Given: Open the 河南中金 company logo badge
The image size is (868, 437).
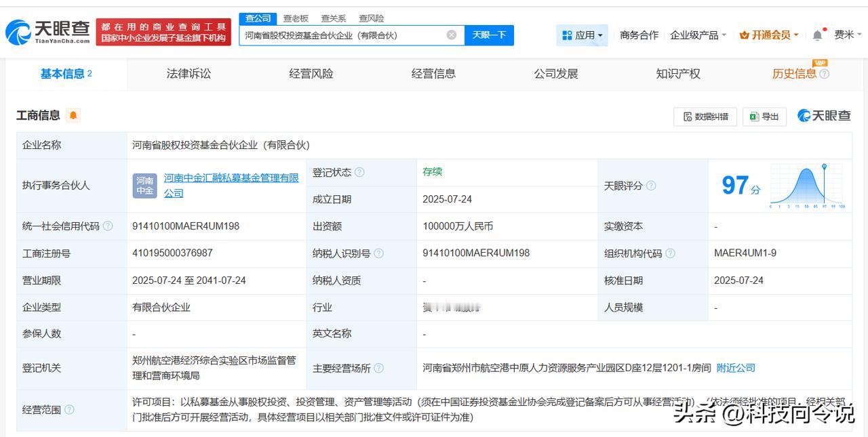Looking at the screenshot, I should click(145, 186).
